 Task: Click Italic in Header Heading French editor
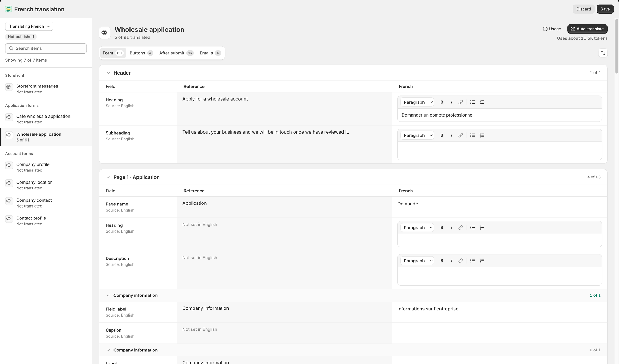(x=451, y=102)
